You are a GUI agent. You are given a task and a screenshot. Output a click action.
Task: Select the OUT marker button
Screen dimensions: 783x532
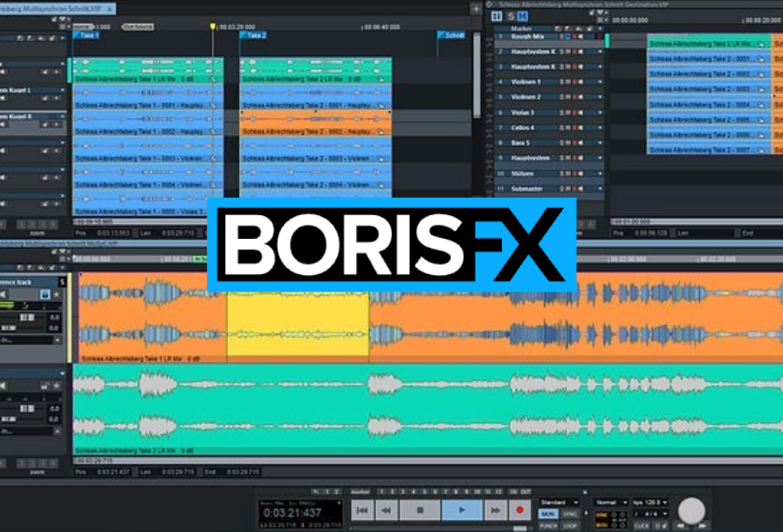pyautogui.click(x=525, y=492)
